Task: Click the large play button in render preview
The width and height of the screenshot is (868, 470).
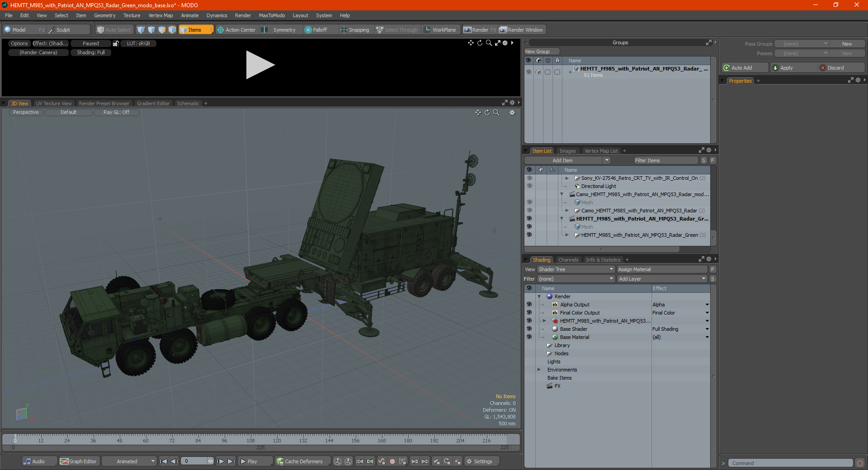Action: (x=260, y=65)
